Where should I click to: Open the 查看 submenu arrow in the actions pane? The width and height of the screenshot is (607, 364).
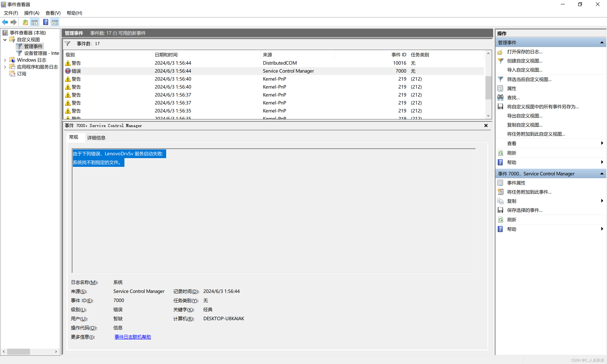coord(602,143)
